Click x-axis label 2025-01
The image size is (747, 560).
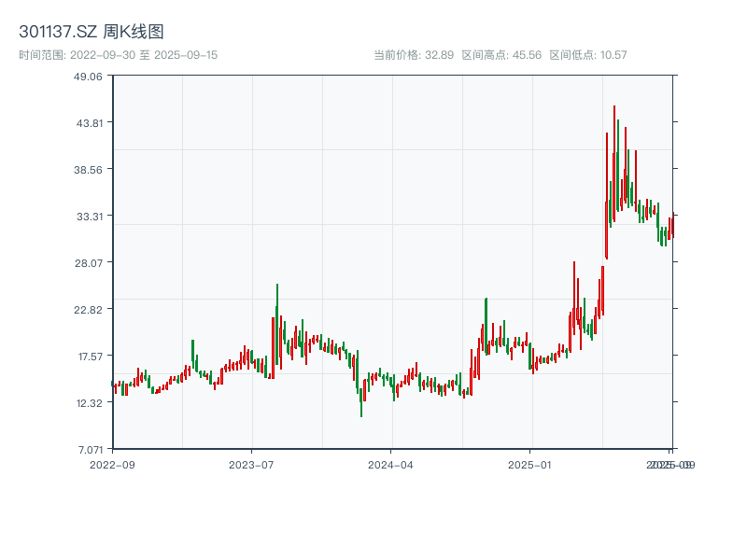coord(529,465)
